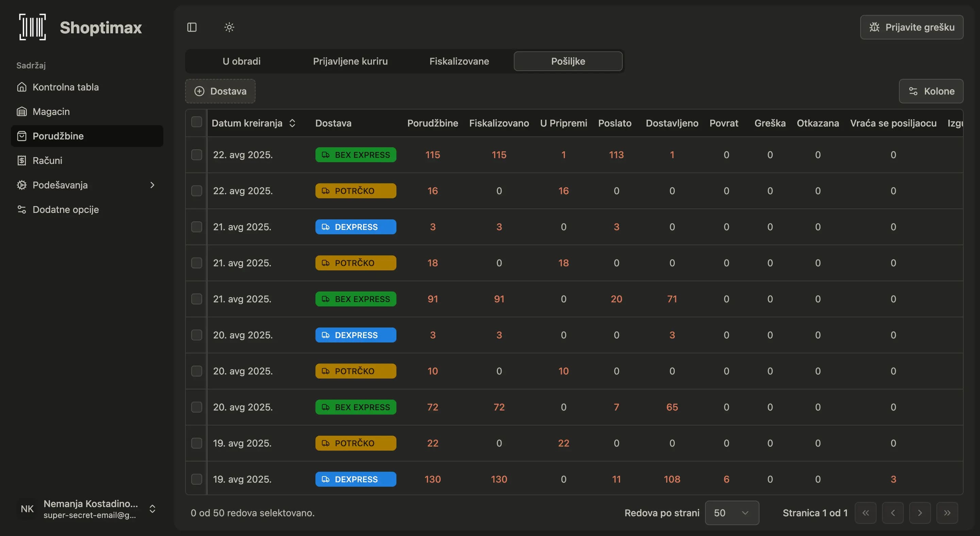Open Kontrolna tabla home icon
Screen dimensions: 980x536
tap(22, 87)
